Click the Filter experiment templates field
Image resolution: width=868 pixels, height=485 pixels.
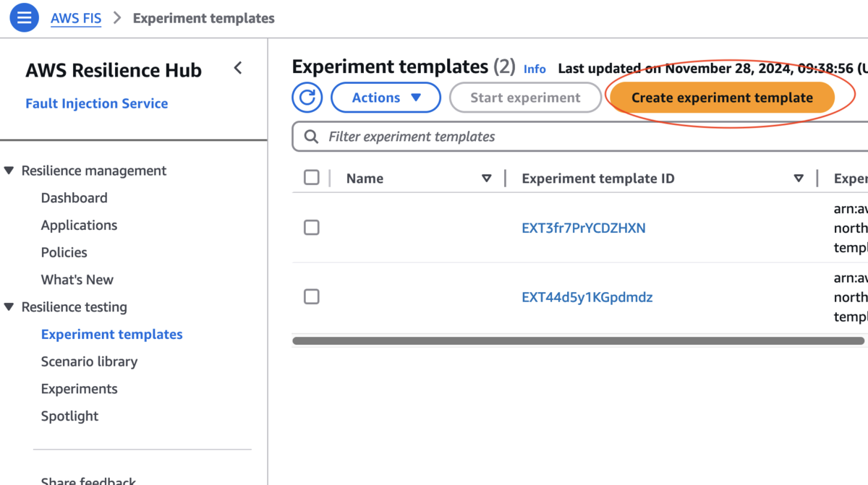[x=579, y=137]
